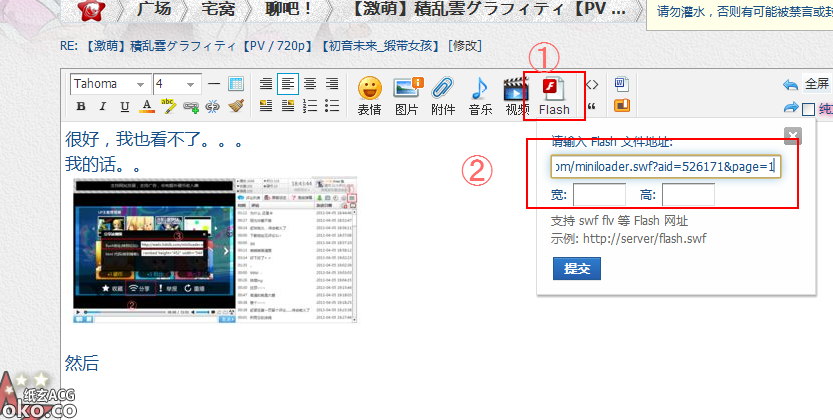Viewport: 833px width, 420px height.
Task: Toggle bold formatting
Action: tap(81, 107)
